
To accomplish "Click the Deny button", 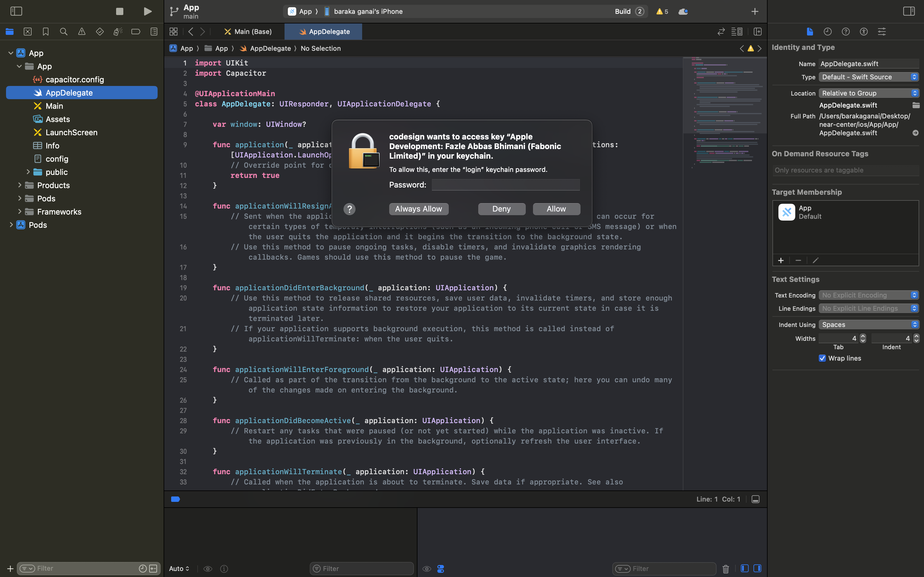I will [501, 209].
